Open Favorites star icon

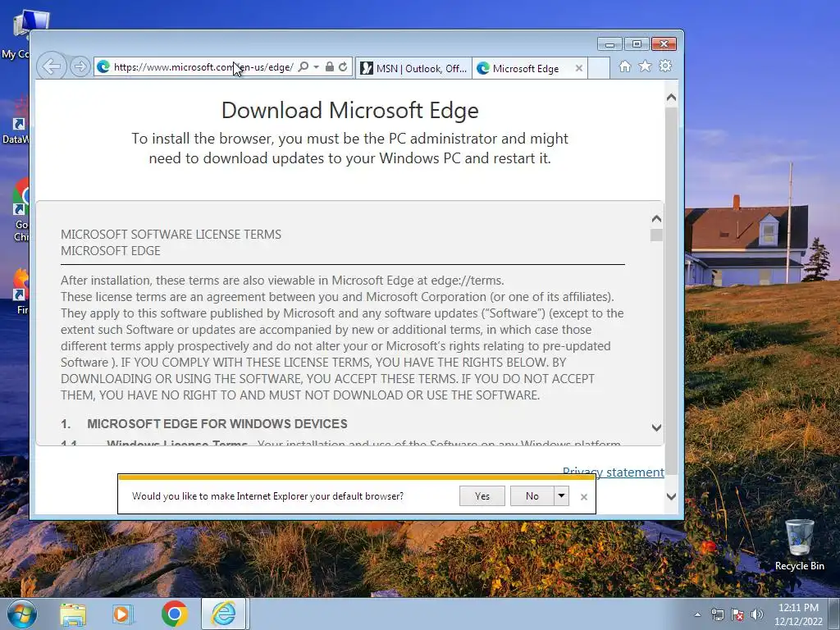coord(645,66)
